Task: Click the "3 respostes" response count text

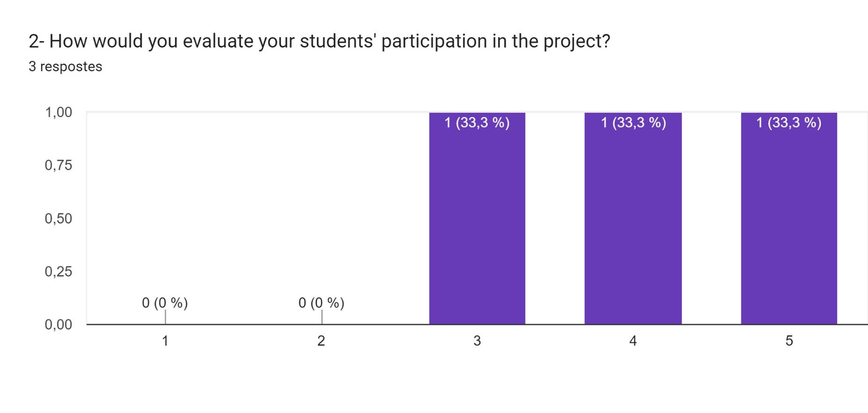Action: [65, 66]
